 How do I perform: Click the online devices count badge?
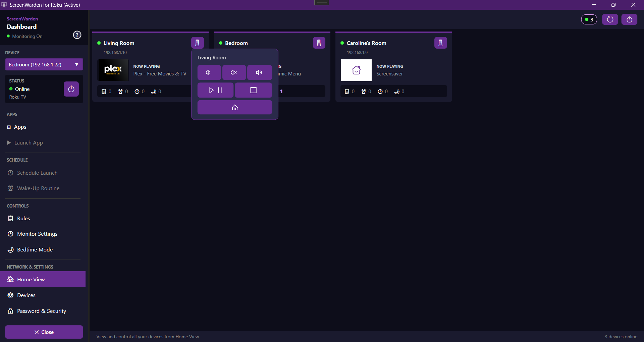(589, 19)
